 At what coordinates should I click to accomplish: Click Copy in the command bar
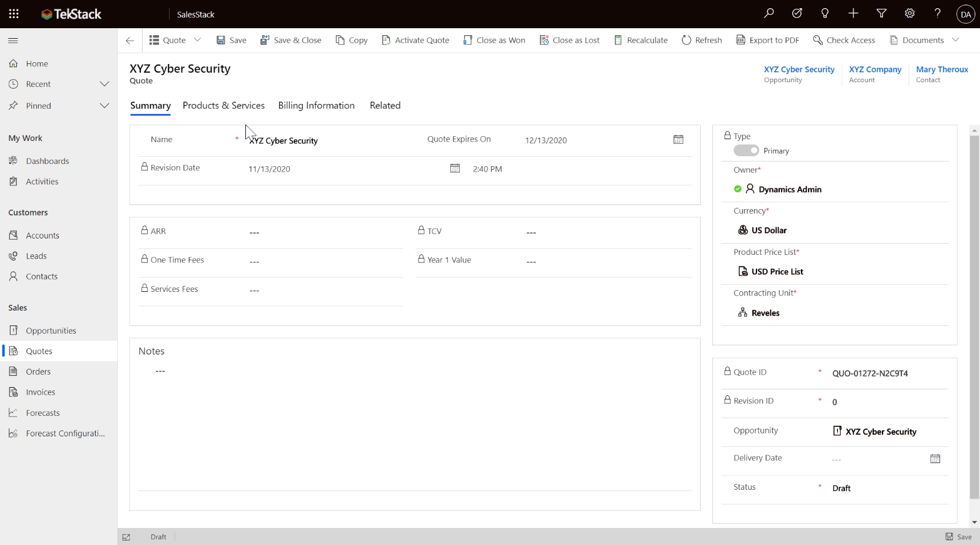(x=352, y=40)
